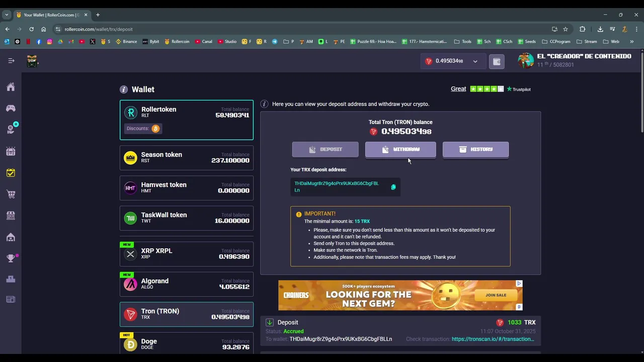This screenshot has width=644, height=362.
Task: Select the Hamvest token HMT wallet
Action: click(x=187, y=188)
